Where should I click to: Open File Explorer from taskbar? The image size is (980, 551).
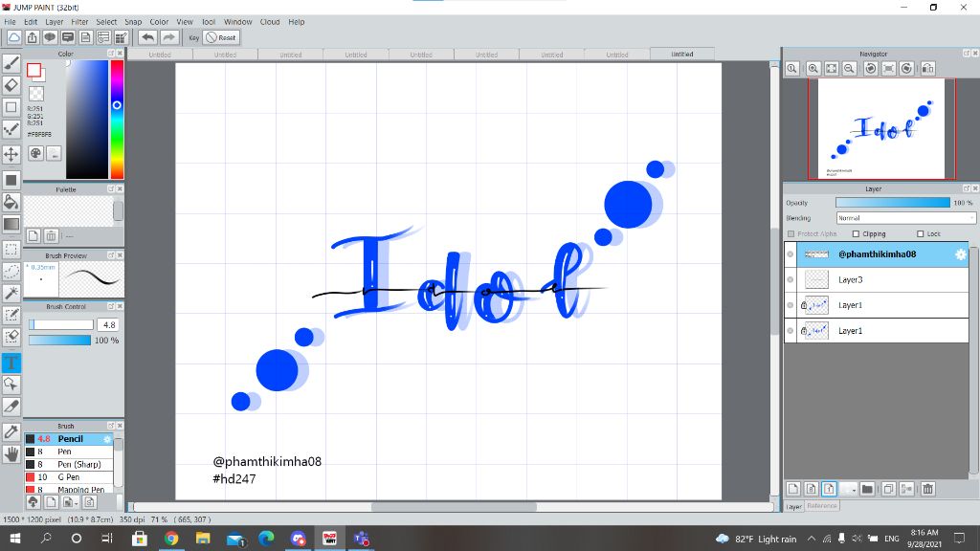(x=203, y=538)
